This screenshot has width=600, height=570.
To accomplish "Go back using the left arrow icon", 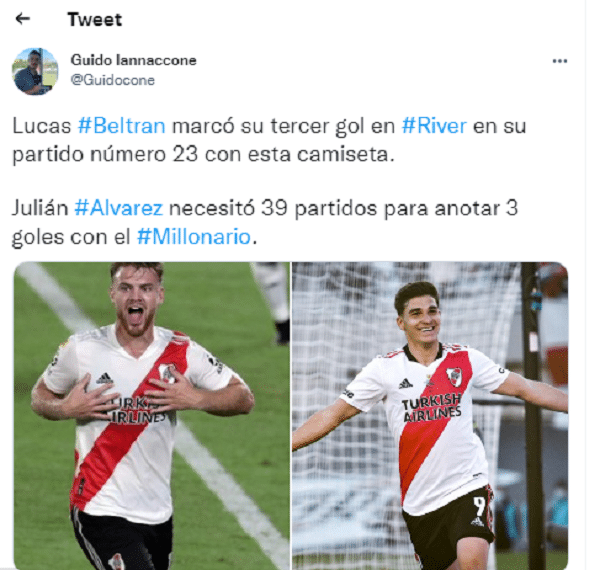I will coord(23,18).
